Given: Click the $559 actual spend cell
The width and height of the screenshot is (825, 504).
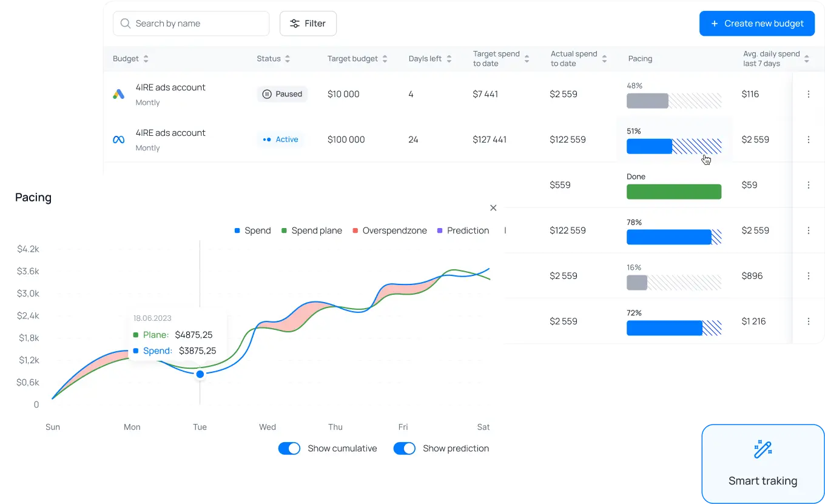Looking at the screenshot, I should point(560,185).
